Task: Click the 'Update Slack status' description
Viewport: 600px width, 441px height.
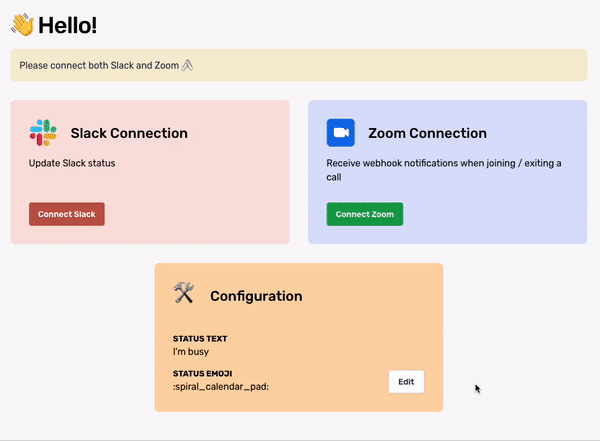Action: (x=72, y=163)
